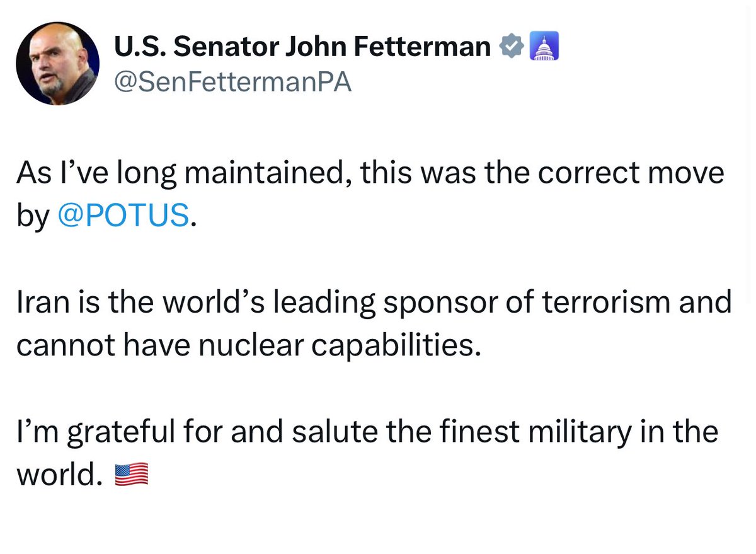The width and height of the screenshot is (756, 554).
Task: Open the @SenFettermanPA handle
Action: pos(232,82)
